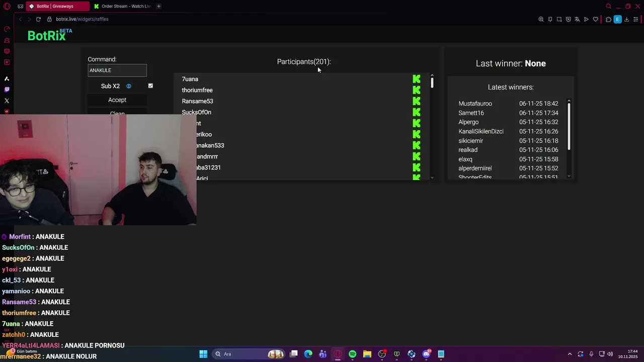Click latest winners scroll down arrow
Image resolution: width=644 pixels, height=362 pixels.
tap(569, 176)
